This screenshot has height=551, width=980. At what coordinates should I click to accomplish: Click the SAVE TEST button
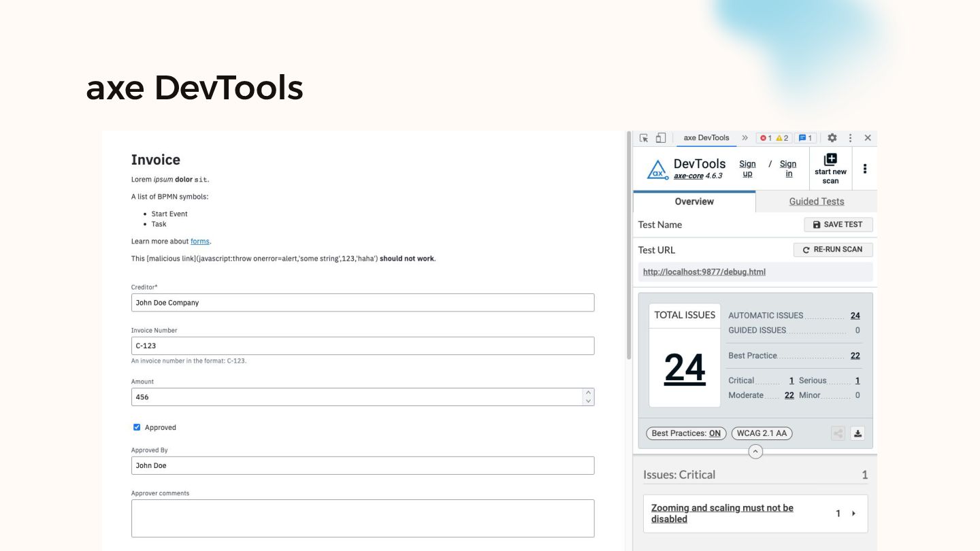point(838,224)
